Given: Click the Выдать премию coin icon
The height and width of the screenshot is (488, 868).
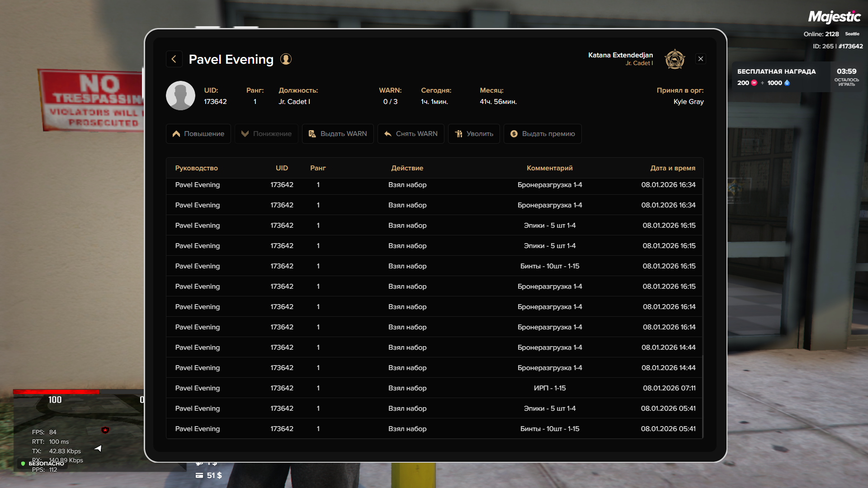Looking at the screenshot, I should click(514, 134).
